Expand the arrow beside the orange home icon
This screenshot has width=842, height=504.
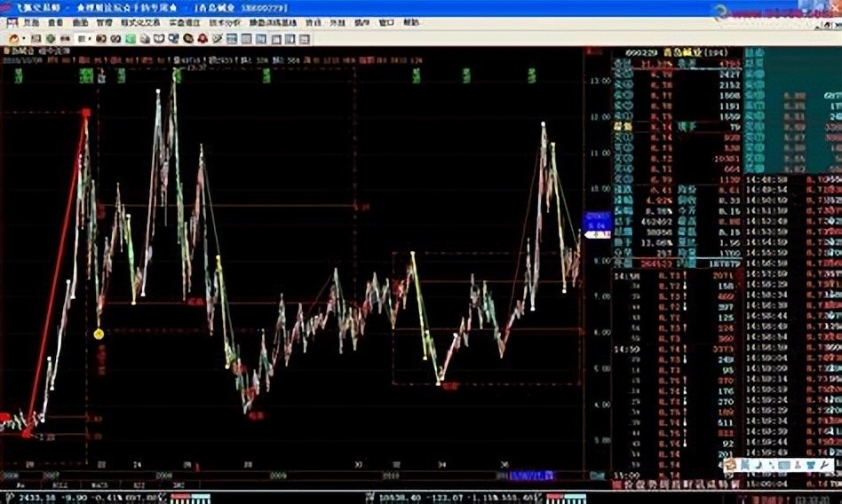[x=24, y=39]
